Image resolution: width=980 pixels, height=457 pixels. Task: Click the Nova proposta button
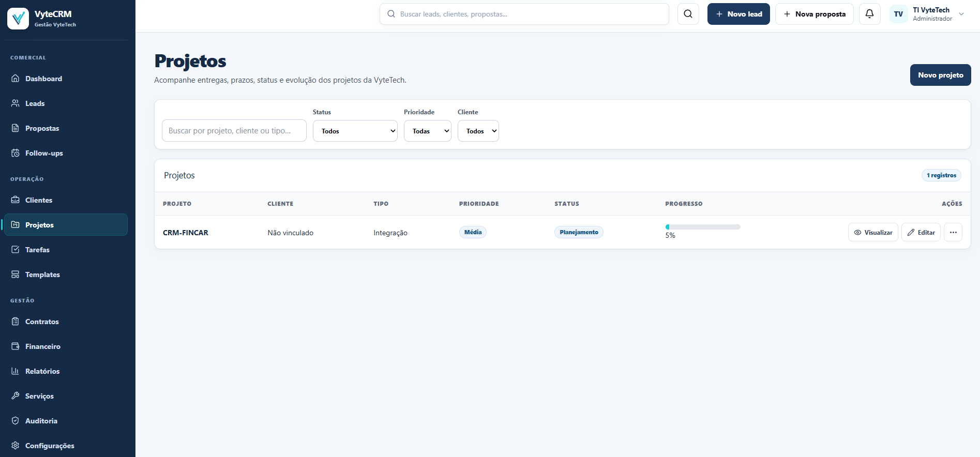tap(815, 14)
